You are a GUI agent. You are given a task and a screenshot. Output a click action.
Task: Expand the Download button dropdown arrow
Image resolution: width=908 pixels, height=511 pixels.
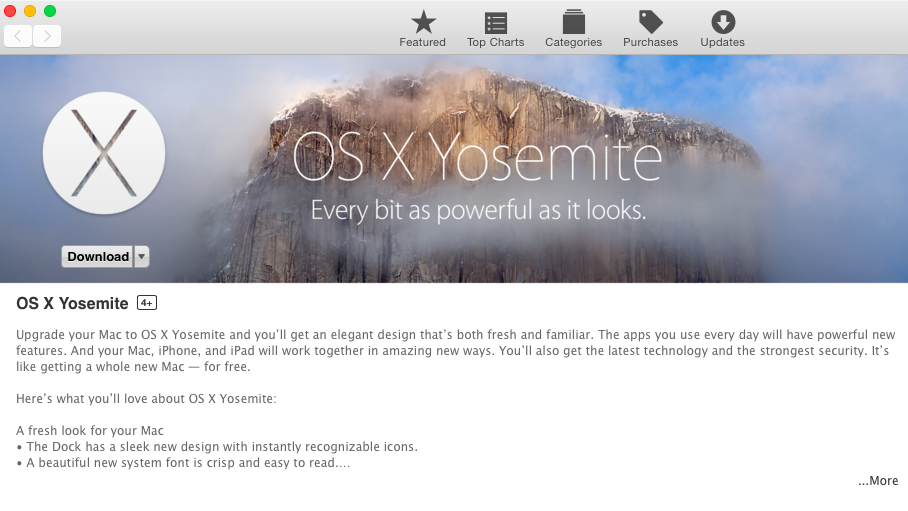click(142, 257)
